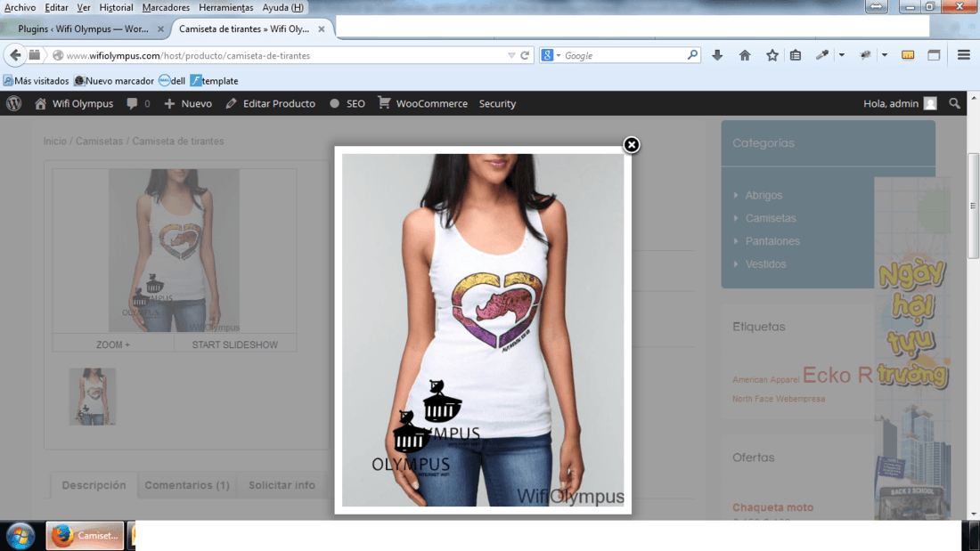The width and height of the screenshot is (980, 551).
Task: Open the Solicitar info tab
Action: click(282, 485)
